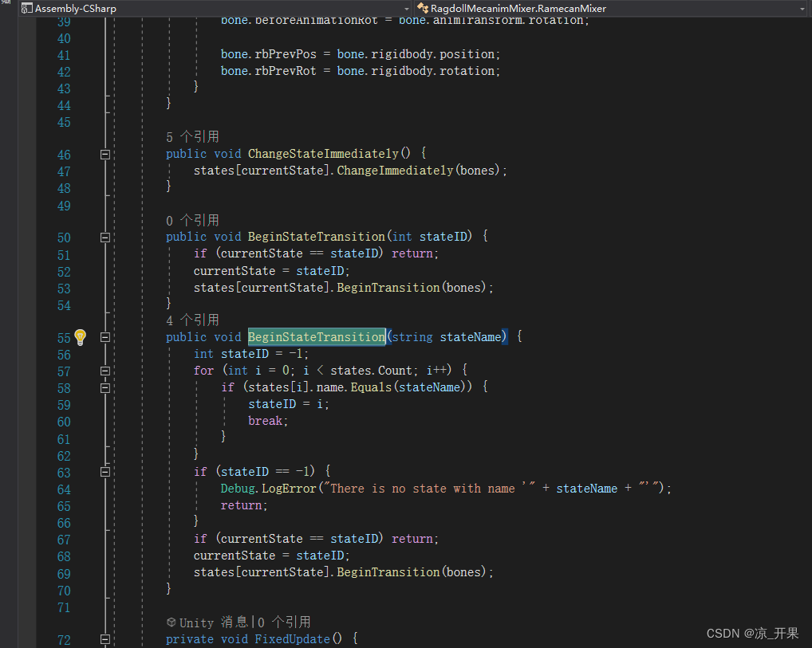Click 'int stateID = -1;' on line 56
Viewport: 812px width, 648px height.
[251, 354]
